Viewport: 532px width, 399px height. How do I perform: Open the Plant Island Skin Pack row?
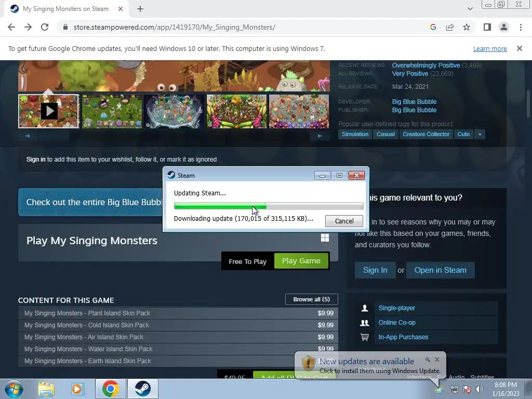[x=178, y=313]
